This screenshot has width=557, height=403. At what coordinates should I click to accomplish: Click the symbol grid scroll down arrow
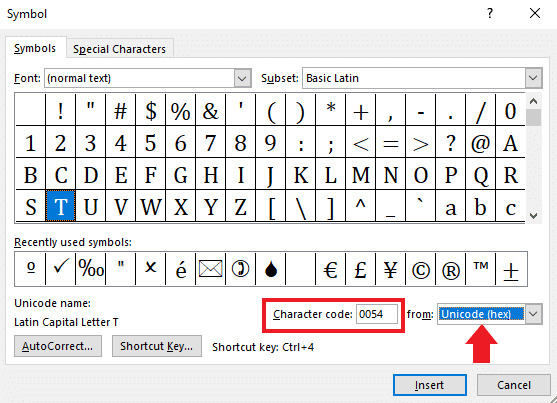pyautogui.click(x=533, y=215)
